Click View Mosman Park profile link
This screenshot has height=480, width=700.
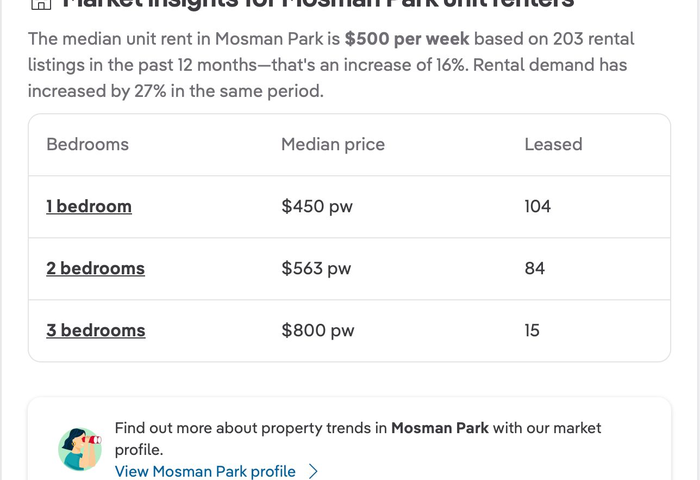pyautogui.click(x=205, y=471)
